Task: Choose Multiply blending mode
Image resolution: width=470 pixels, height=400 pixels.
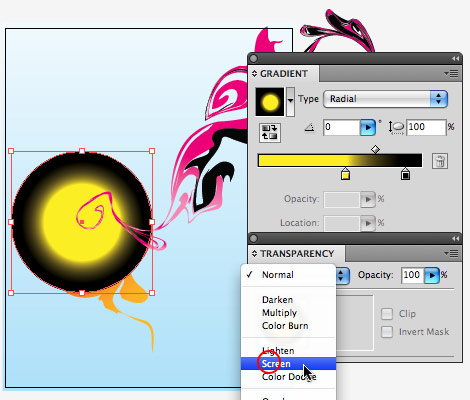Action: pos(288,313)
